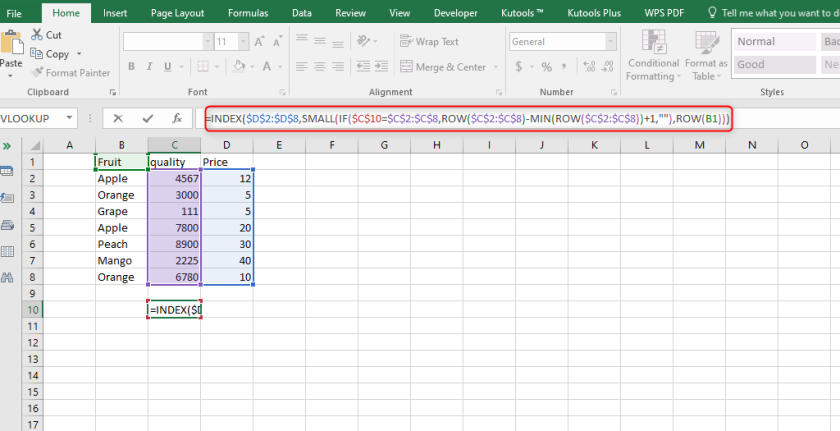Click Decrease Decimal icon
This screenshot has width=840, height=431.
coord(608,66)
